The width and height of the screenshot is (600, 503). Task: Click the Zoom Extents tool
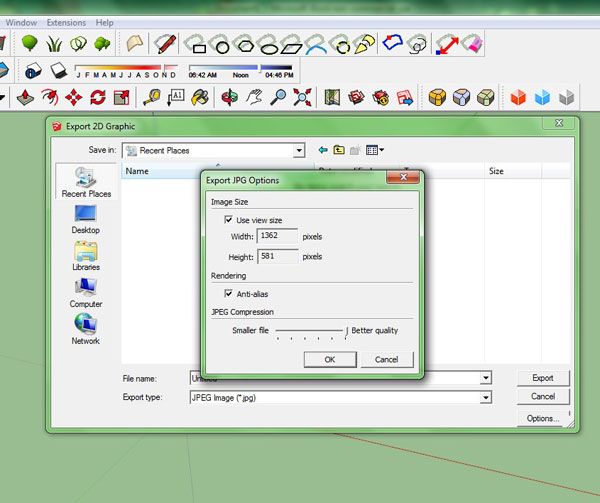point(303,97)
